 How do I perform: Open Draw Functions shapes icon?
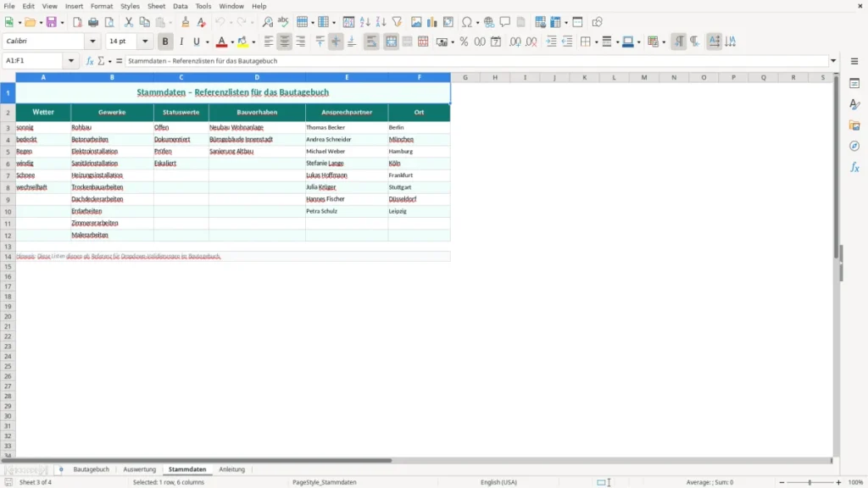597,22
